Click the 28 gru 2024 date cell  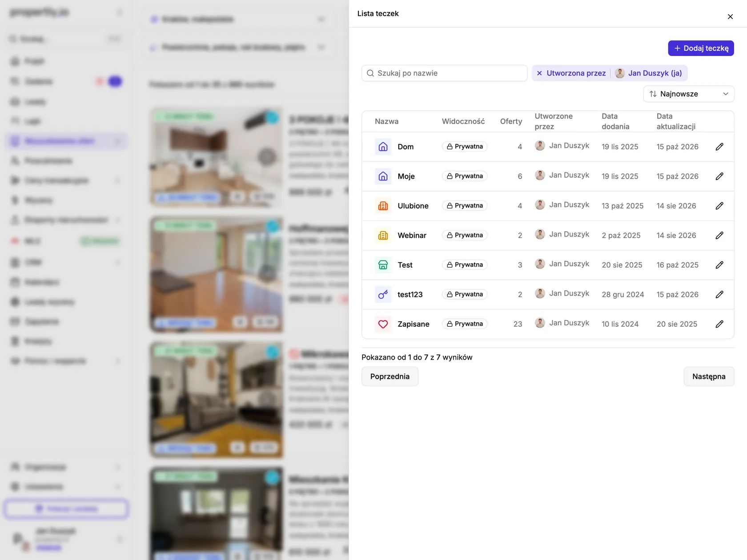click(x=622, y=294)
